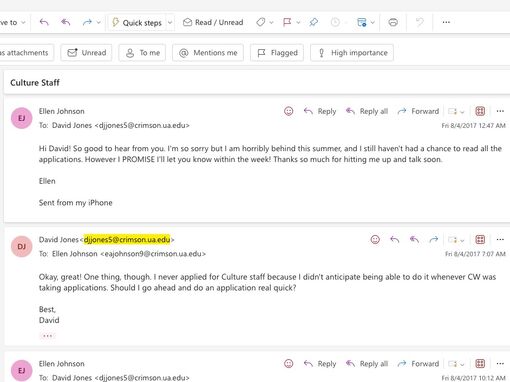
Task: Toggle Read / Unread status
Action: tap(213, 22)
